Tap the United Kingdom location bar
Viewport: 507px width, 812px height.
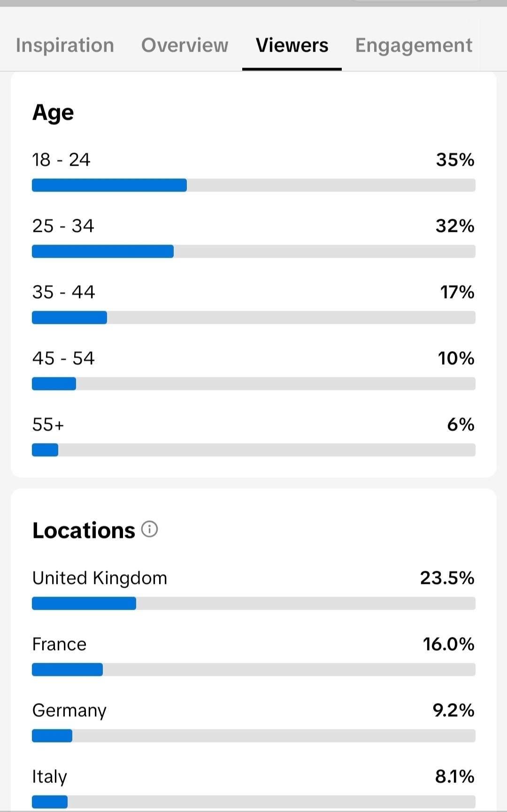point(253,603)
